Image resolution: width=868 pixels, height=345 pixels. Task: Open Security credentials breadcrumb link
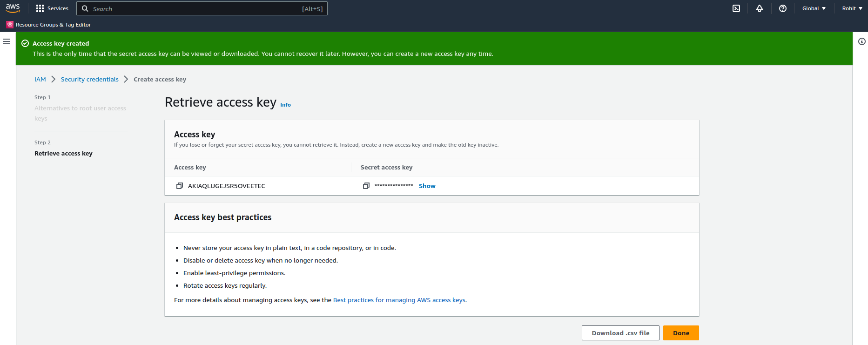point(90,79)
